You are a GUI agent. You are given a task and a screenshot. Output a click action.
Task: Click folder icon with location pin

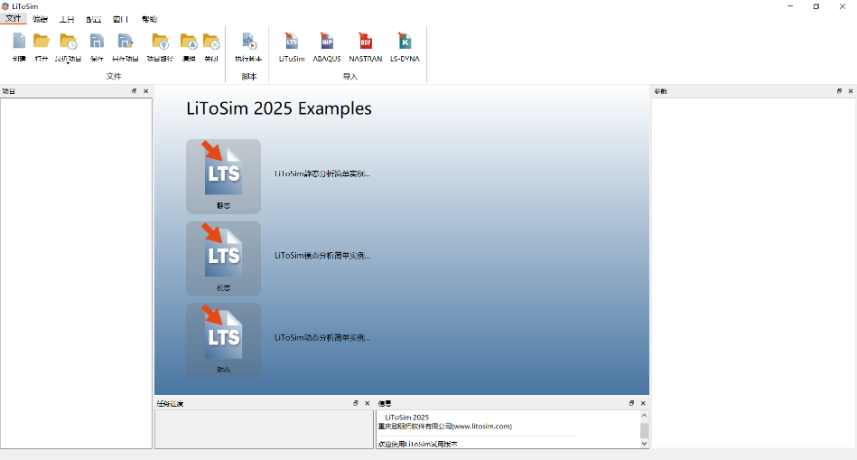point(160,42)
